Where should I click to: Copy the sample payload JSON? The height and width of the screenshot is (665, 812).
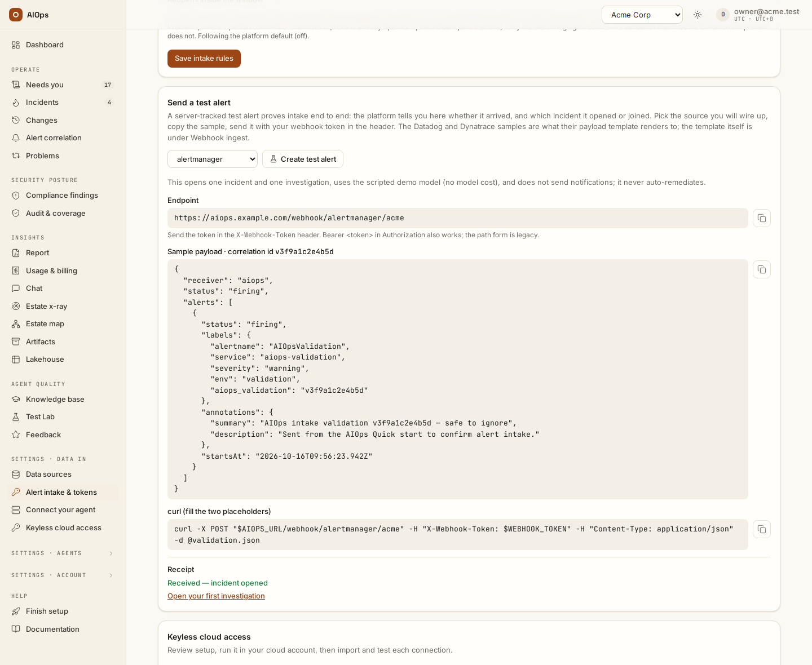(762, 269)
